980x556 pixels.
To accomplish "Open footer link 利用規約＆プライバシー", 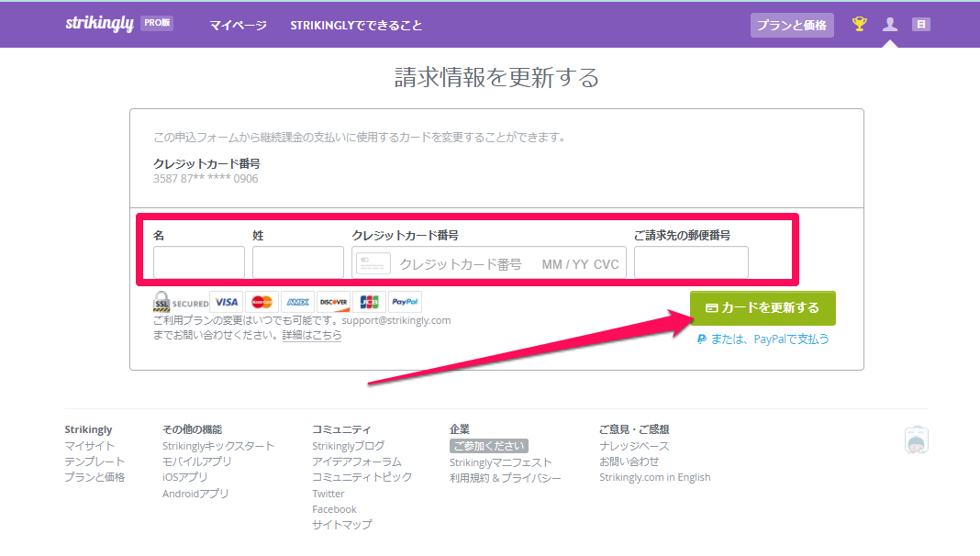I will point(506,478).
